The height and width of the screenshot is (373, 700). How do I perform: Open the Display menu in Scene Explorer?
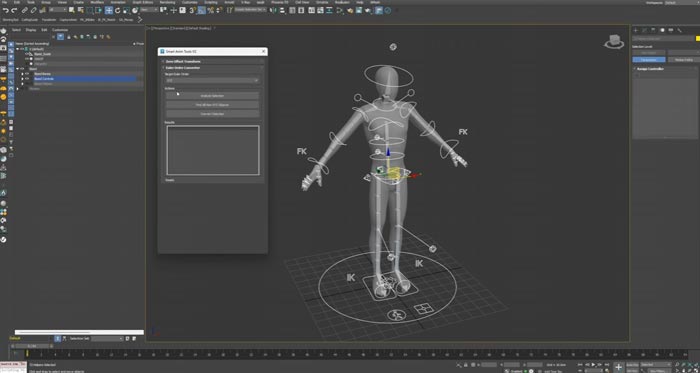[31, 30]
